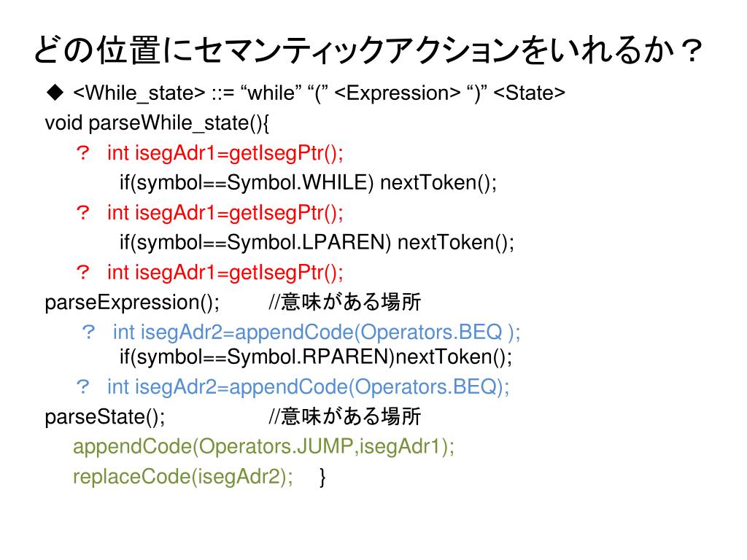Click the slide title 'どの位置にセマンティックアクションをいれるか？'
747x560 pixels.
368,50
